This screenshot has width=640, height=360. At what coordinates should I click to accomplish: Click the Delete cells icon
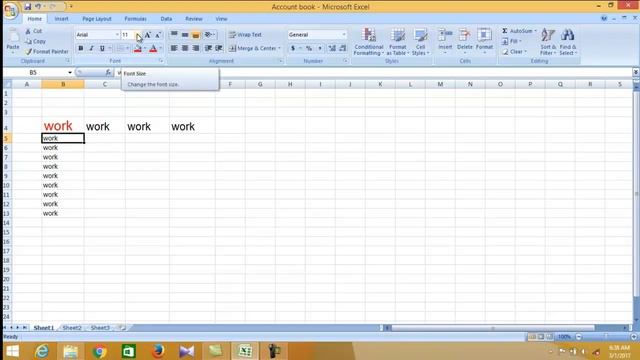464,36
